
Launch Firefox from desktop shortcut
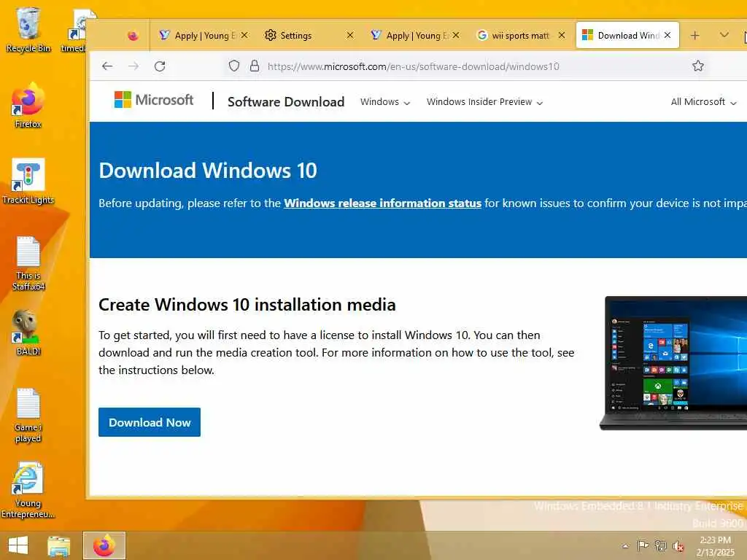click(x=28, y=106)
